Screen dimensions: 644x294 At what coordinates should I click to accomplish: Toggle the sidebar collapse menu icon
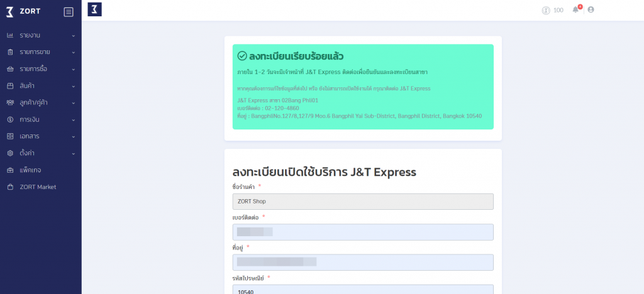coord(69,12)
